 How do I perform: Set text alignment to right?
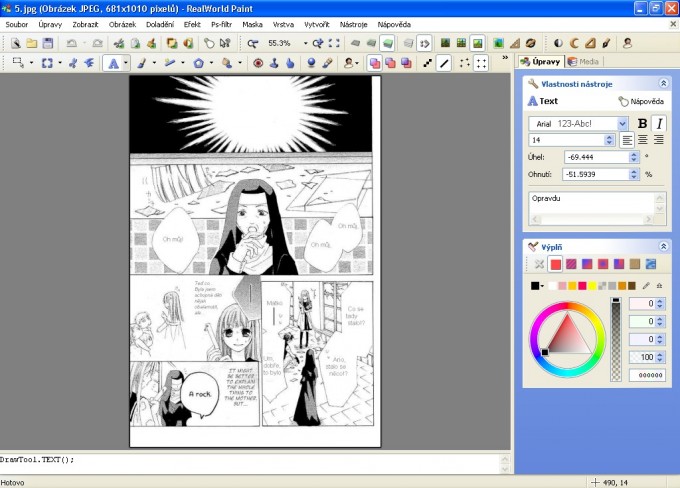659,140
